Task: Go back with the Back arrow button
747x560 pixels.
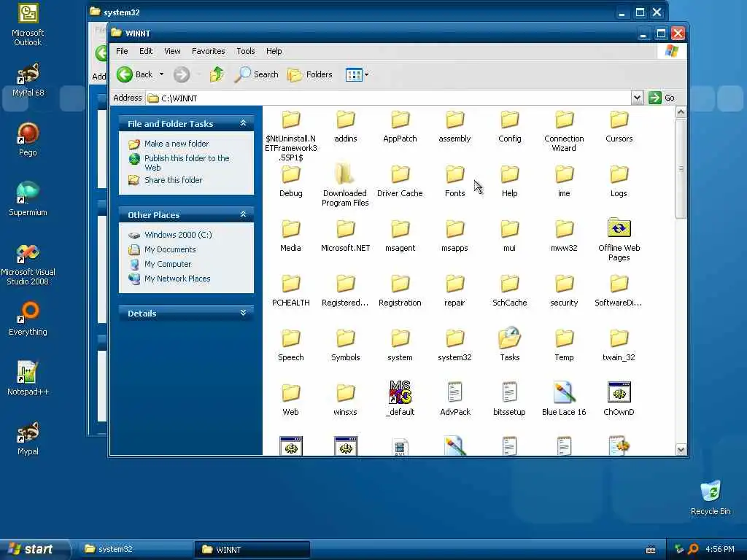Action: (x=135, y=74)
